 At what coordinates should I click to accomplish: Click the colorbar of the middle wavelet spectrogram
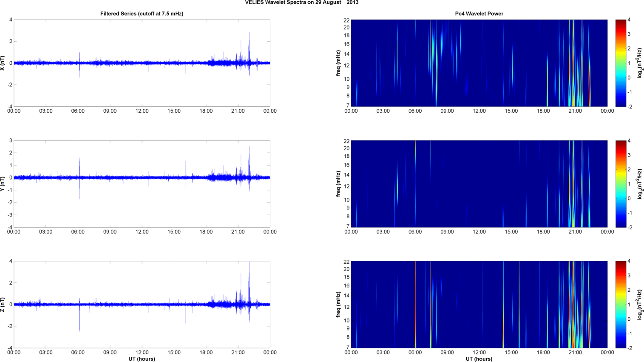click(x=621, y=184)
